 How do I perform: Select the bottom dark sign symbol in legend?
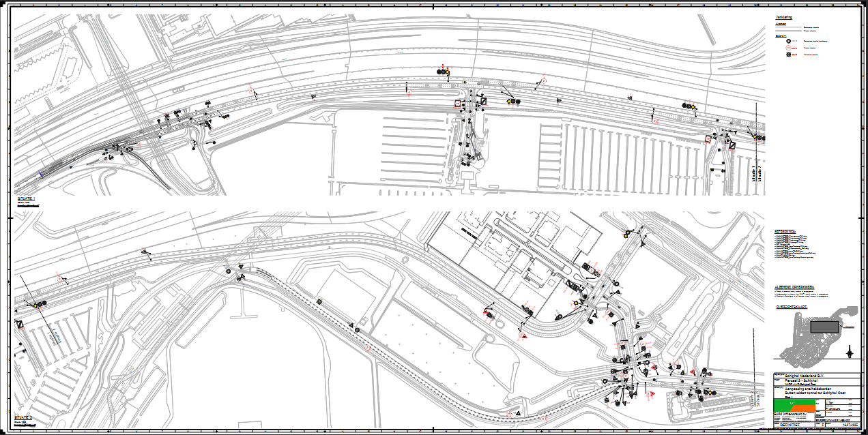tap(789, 55)
